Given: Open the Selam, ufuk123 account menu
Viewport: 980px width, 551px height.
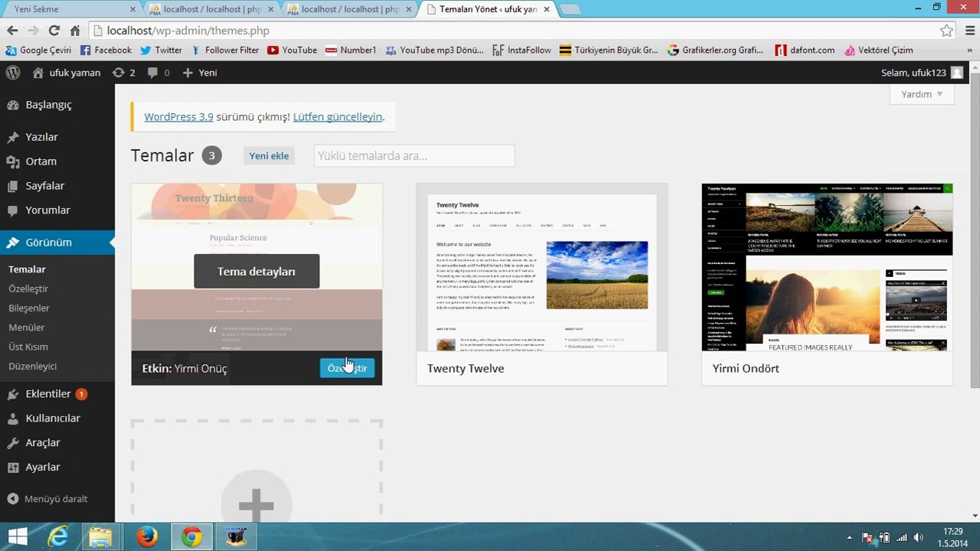Looking at the screenshot, I should (x=922, y=73).
